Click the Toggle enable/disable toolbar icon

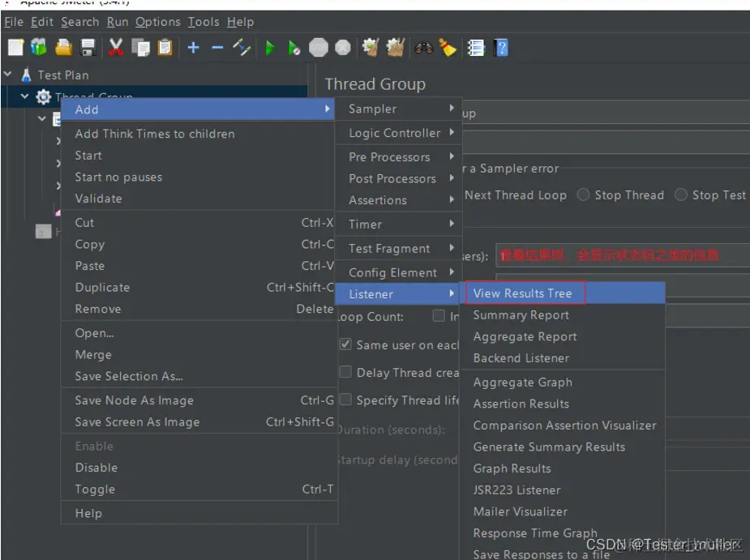(x=242, y=47)
